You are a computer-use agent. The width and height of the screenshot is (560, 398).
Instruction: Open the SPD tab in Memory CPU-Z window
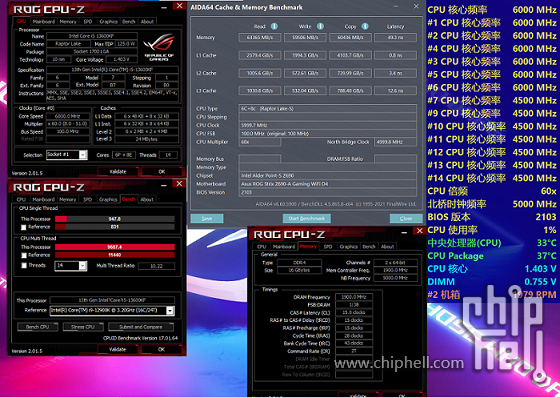point(328,247)
